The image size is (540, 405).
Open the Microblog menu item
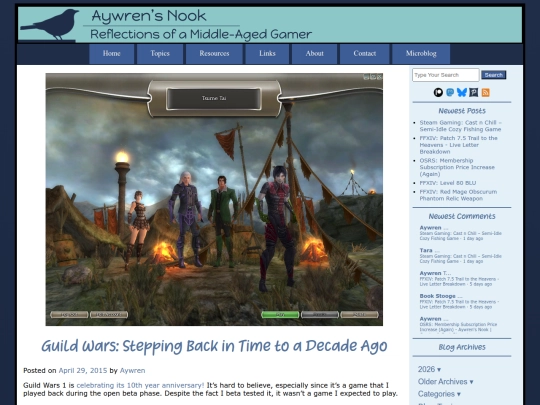pyautogui.click(x=421, y=54)
